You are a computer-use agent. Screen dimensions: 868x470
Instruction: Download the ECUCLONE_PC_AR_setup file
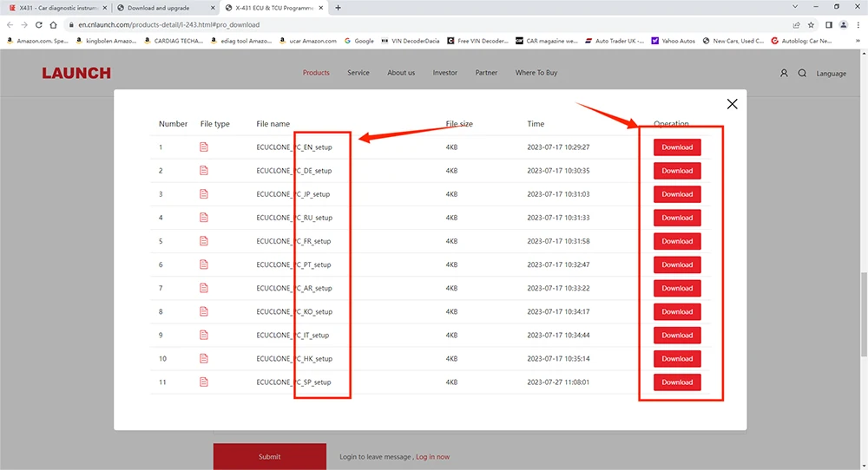677,288
